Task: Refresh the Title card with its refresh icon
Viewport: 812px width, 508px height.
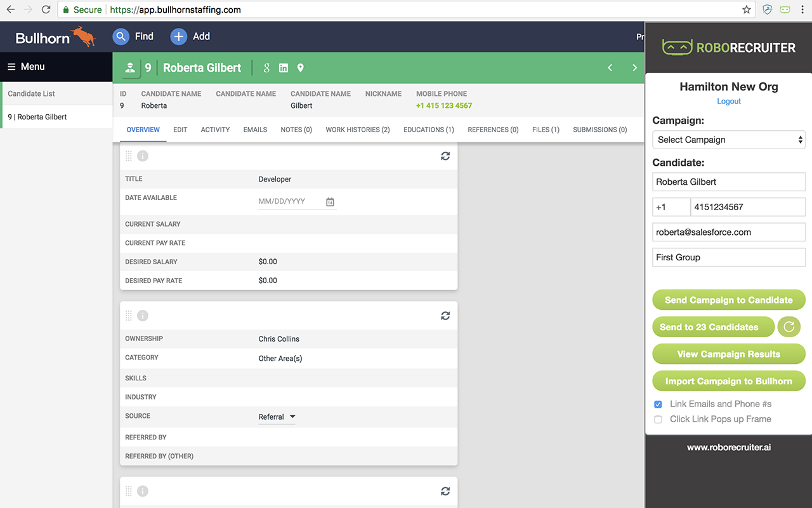Action: pos(445,156)
